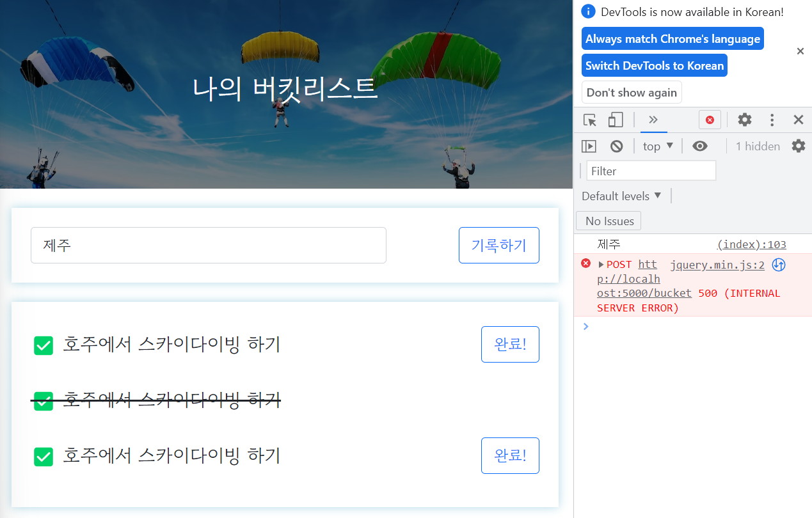This screenshot has width=812, height=518.
Task: Open the Default levels dropdown
Action: [621, 196]
